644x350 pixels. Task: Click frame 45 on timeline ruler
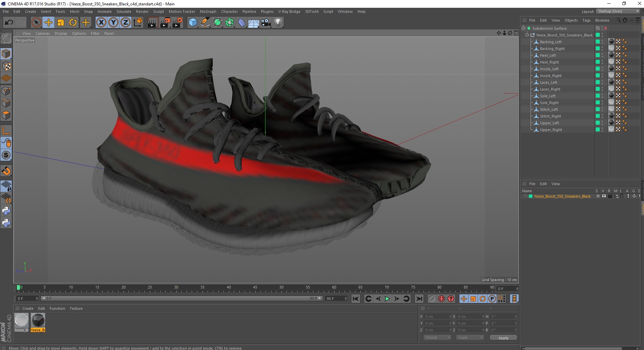coord(255,288)
